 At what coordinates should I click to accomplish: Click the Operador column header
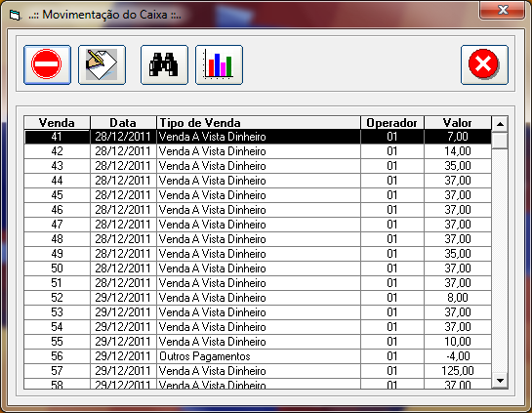click(x=392, y=122)
